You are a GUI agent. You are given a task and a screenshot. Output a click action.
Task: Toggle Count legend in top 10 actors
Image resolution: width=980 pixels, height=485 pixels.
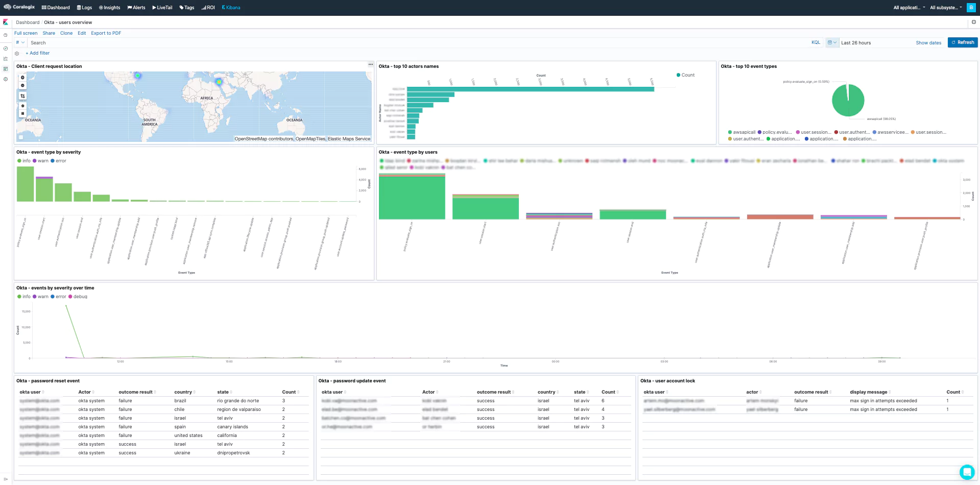pos(685,75)
